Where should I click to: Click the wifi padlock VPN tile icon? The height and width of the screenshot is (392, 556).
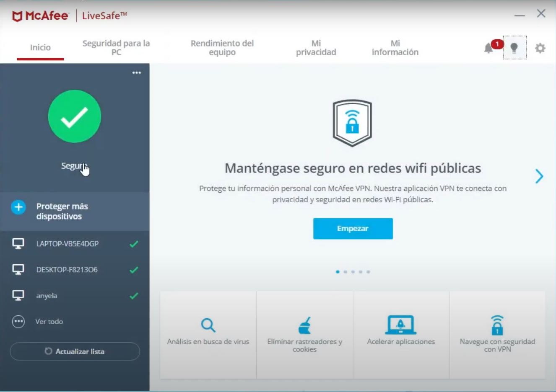[x=497, y=325]
